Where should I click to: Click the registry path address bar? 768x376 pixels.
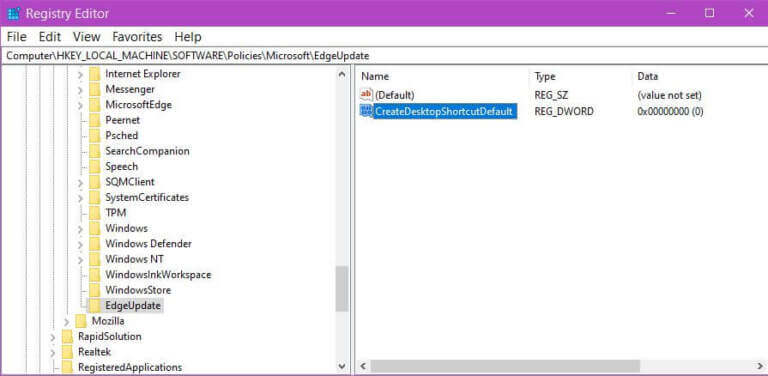pos(384,56)
